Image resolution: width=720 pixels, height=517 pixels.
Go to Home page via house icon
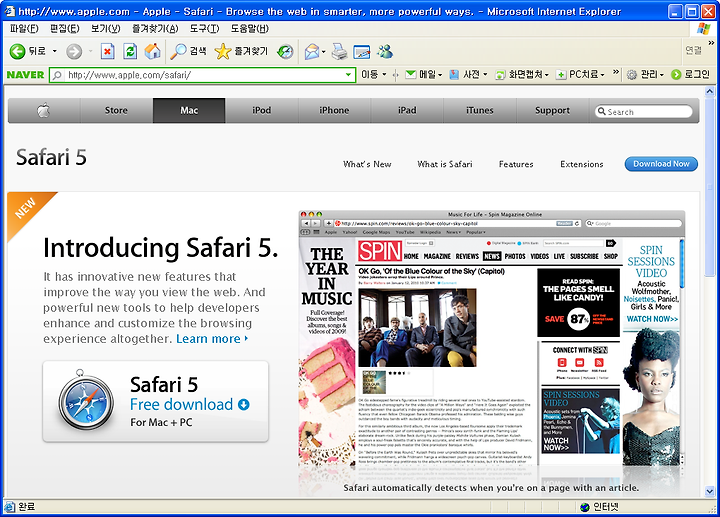(152, 51)
